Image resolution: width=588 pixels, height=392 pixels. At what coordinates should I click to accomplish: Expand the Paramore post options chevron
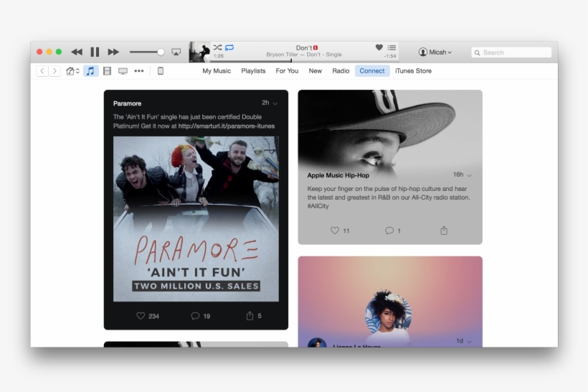275,103
